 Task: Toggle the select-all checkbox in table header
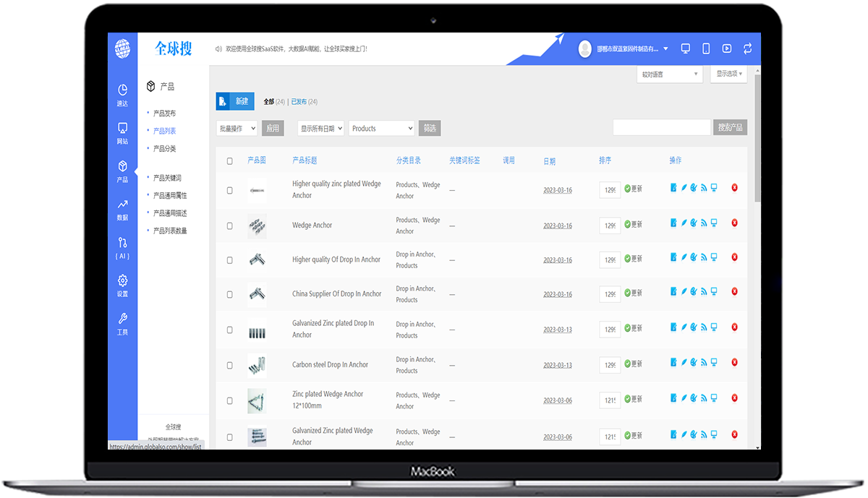tap(230, 161)
